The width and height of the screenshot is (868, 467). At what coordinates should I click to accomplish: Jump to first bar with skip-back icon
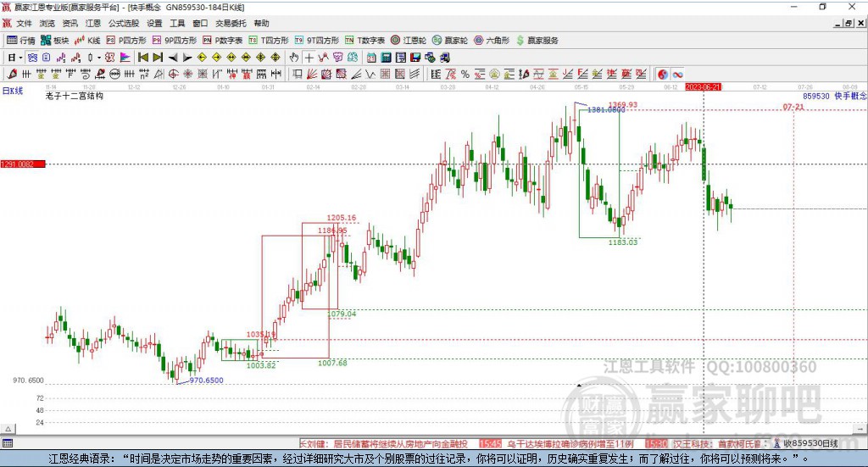click(x=143, y=57)
